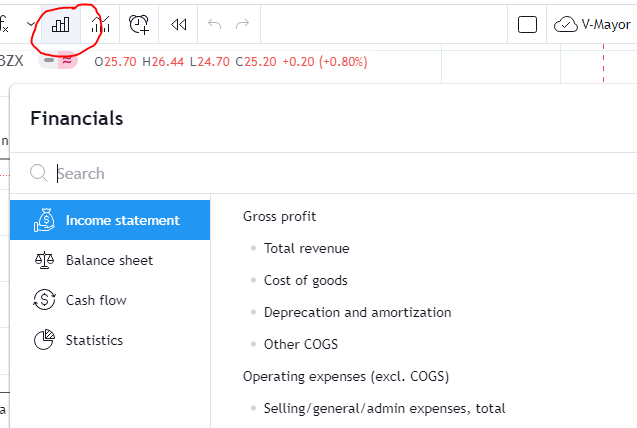Choose Selling/general/admin expenses, total

(x=384, y=408)
